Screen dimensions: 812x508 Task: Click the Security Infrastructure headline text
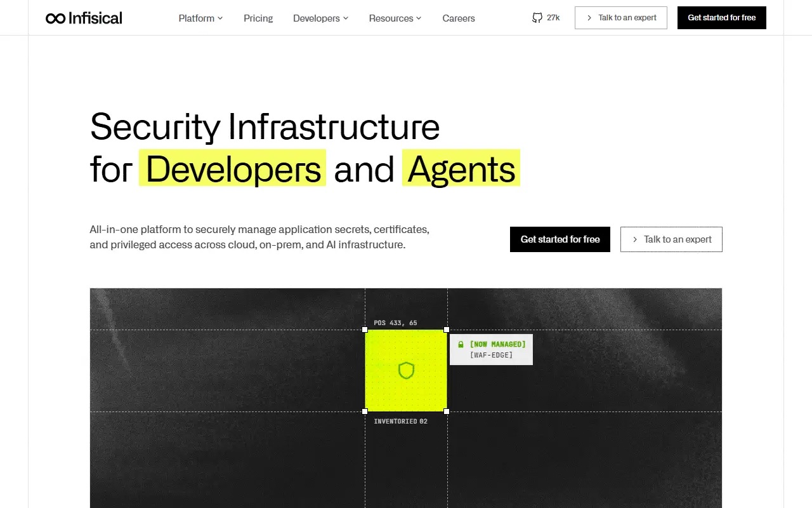265,126
